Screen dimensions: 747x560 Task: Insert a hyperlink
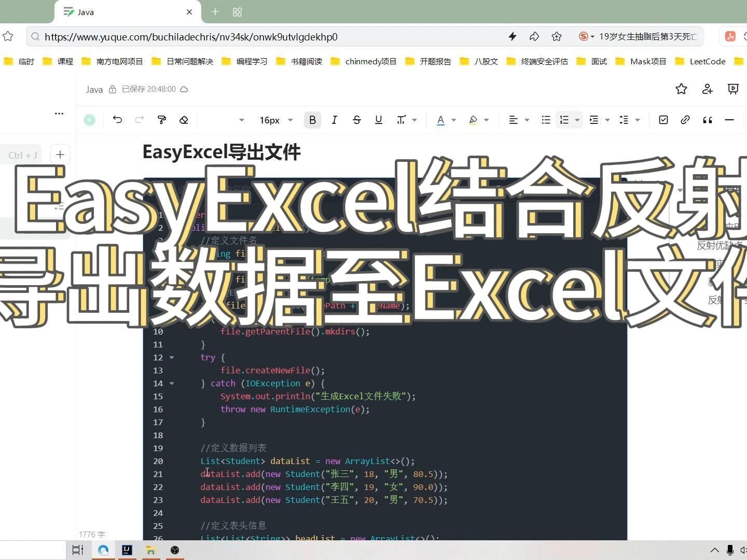click(x=685, y=120)
